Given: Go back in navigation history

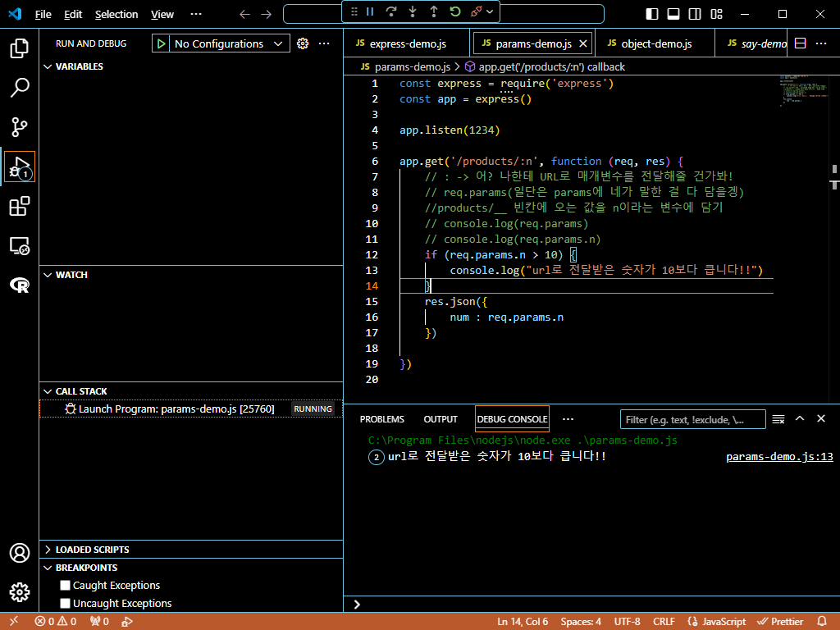Looking at the screenshot, I should pos(244,15).
